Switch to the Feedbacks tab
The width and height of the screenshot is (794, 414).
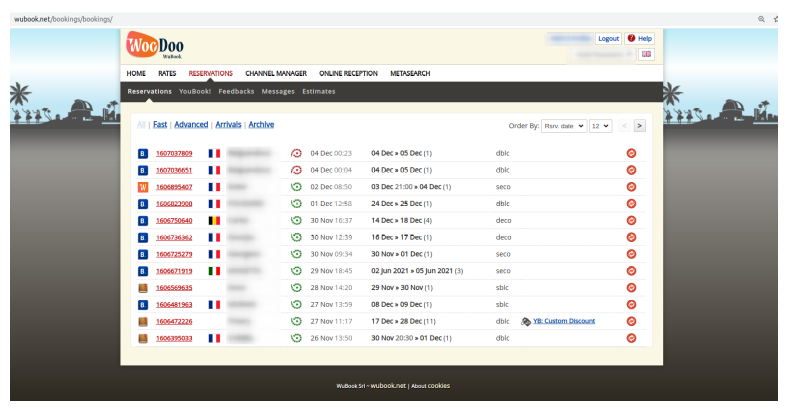pyautogui.click(x=236, y=91)
